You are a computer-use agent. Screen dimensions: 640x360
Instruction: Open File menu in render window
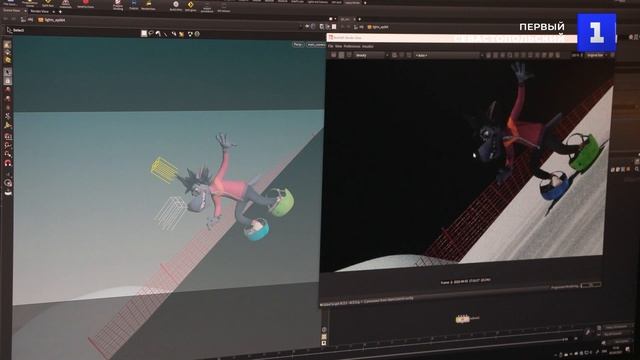[331, 47]
